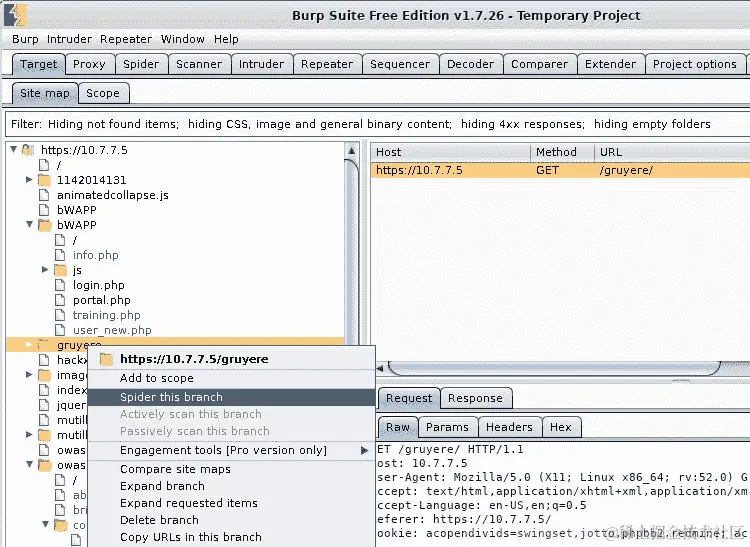Switch to the Extender tab
This screenshot has height=547, width=750.
[x=611, y=64]
